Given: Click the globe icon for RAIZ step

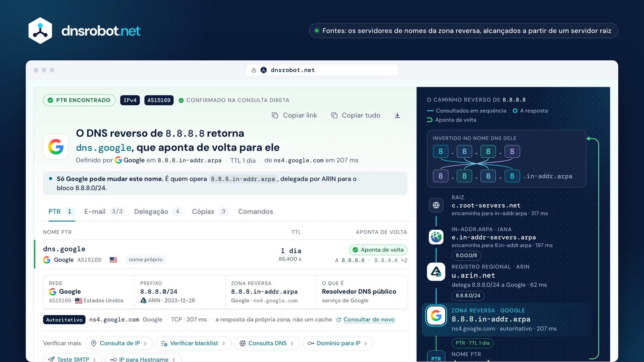Looking at the screenshot, I should tap(436, 205).
